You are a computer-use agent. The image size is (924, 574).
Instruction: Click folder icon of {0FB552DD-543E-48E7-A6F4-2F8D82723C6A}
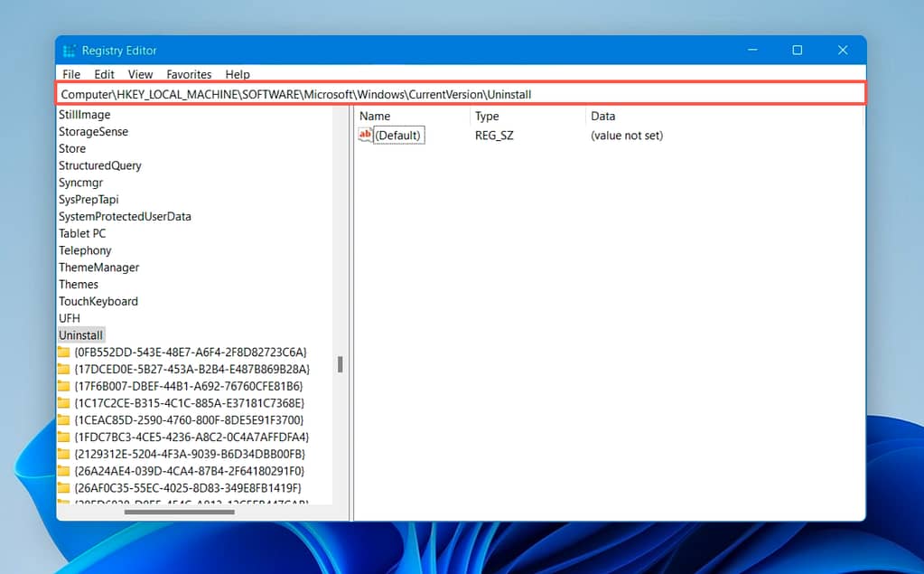63,353
